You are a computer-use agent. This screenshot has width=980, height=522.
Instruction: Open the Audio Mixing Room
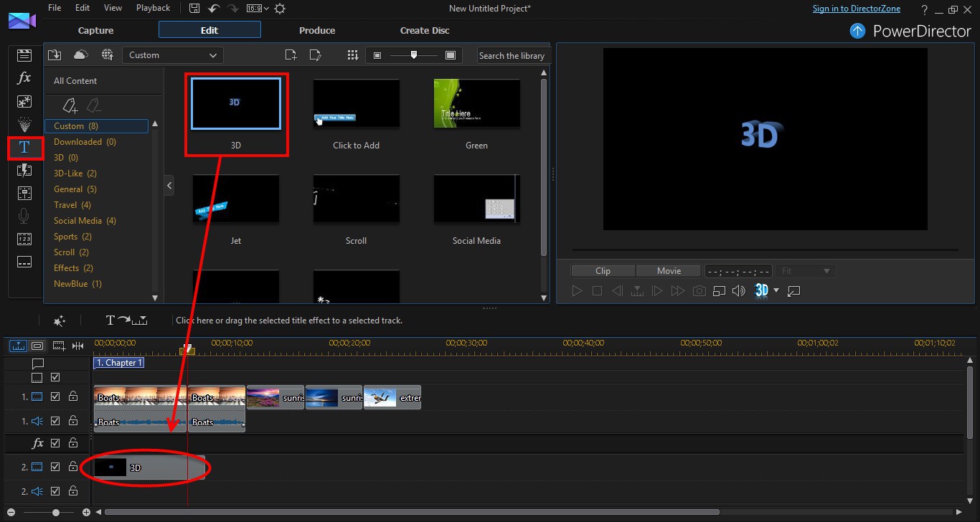coord(24,193)
